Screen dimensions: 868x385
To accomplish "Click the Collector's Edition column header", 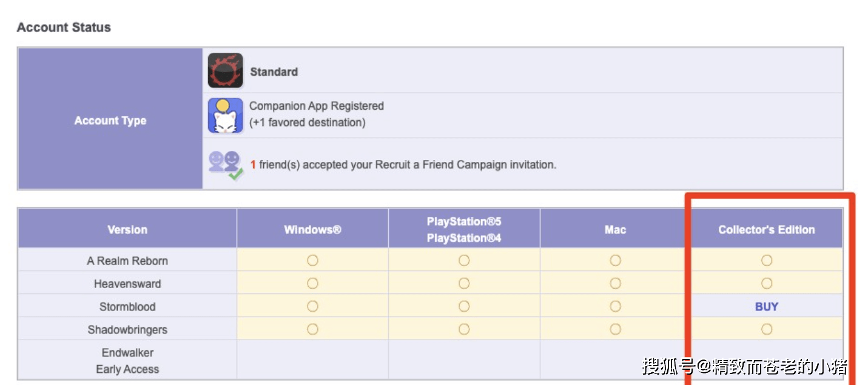I will [767, 229].
